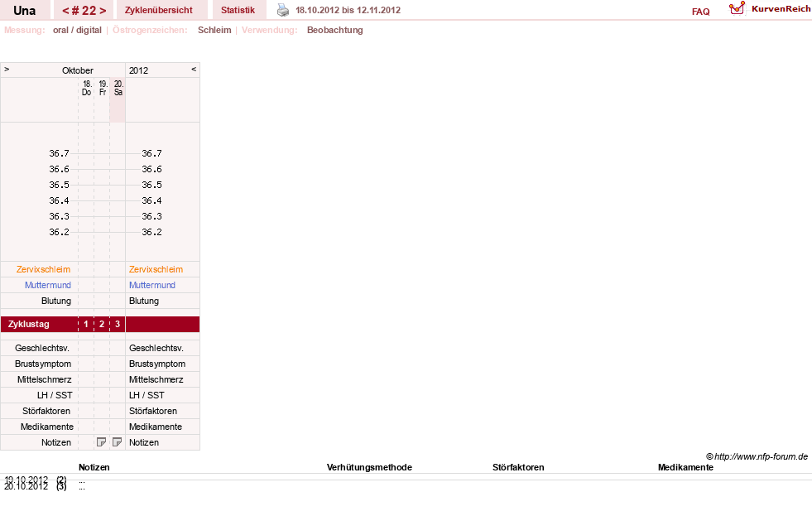
Task: Click the Verhütungsmethode column heading
Action: [x=369, y=467]
